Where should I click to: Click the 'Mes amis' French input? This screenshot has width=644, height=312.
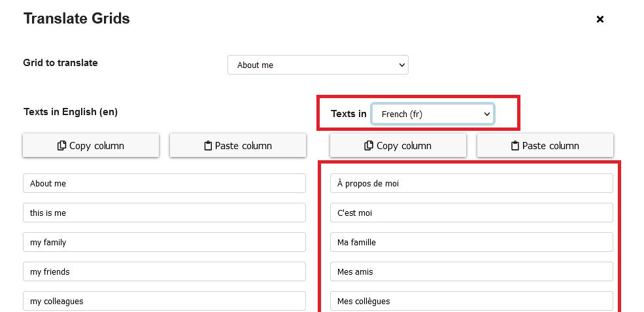(x=471, y=271)
